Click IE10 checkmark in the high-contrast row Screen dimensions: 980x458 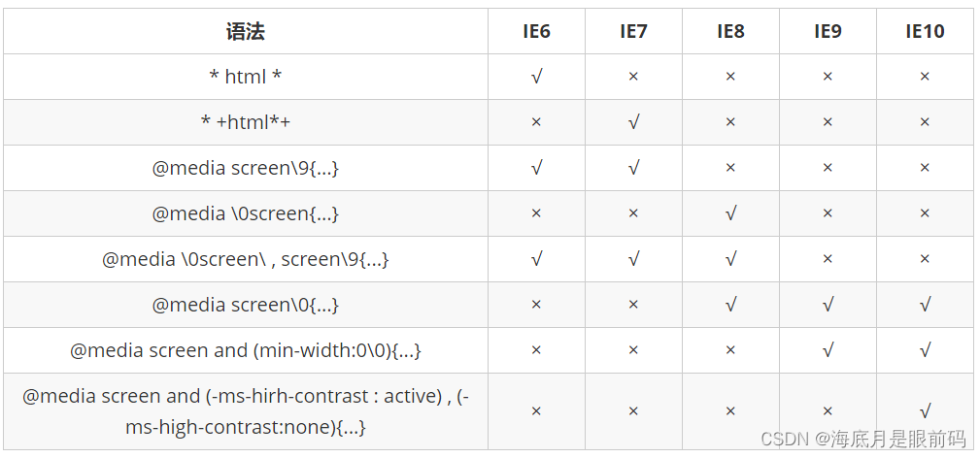925,411
